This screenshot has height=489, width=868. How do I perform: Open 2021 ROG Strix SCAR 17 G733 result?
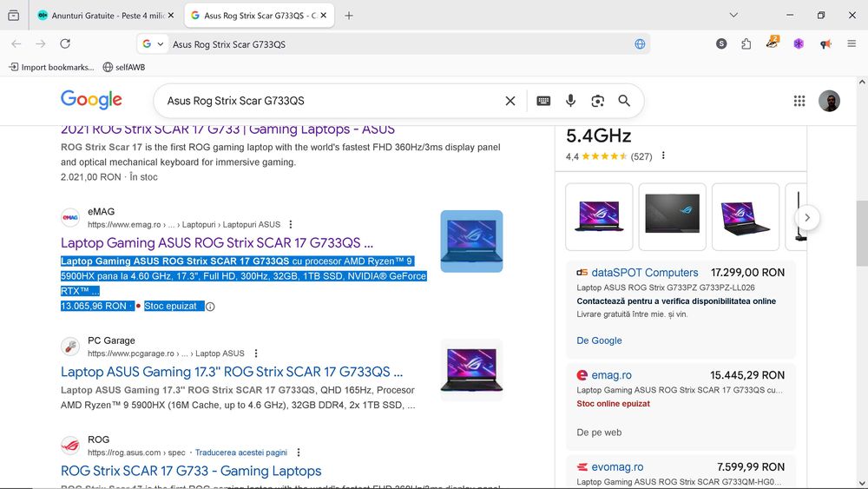227,130
